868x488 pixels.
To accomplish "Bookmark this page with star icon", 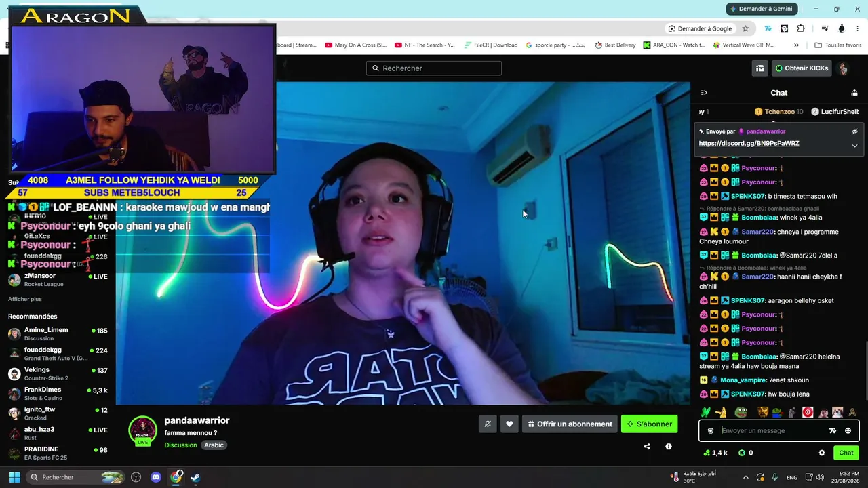I will pyautogui.click(x=745, y=28).
